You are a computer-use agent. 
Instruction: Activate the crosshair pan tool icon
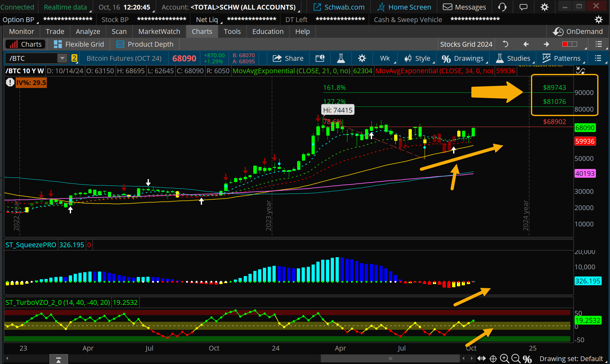click(493, 359)
